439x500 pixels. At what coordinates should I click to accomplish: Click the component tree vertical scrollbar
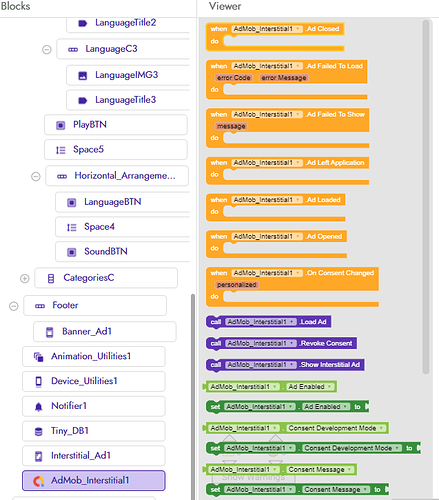[x=192, y=397]
